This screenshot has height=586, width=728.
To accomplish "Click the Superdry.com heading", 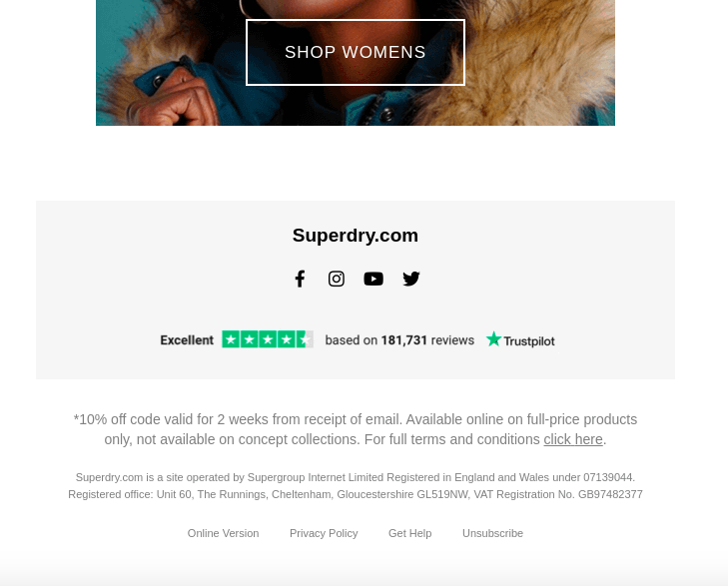I will (x=356, y=236).
